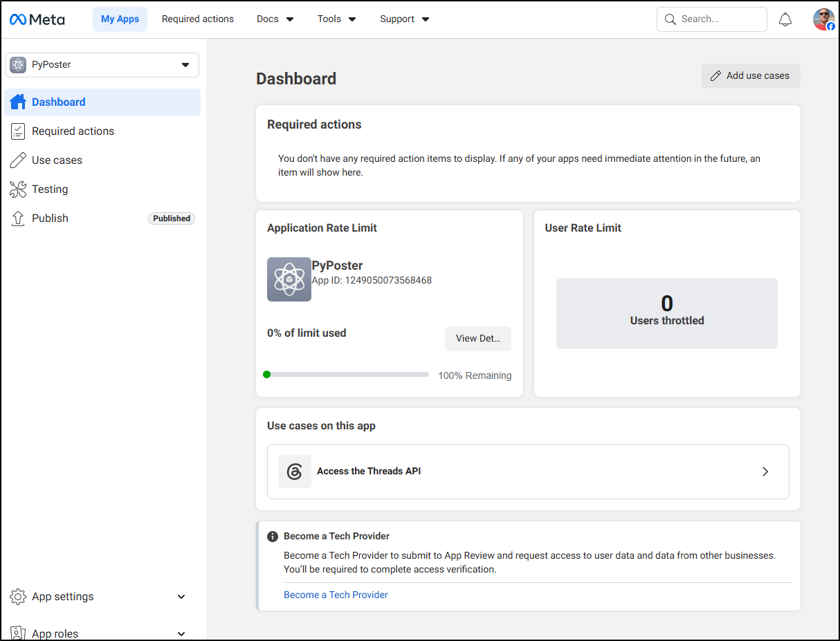Screen dimensions: 840x641
Task: Open the PyPoster app selector dropdown
Action: click(x=102, y=65)
